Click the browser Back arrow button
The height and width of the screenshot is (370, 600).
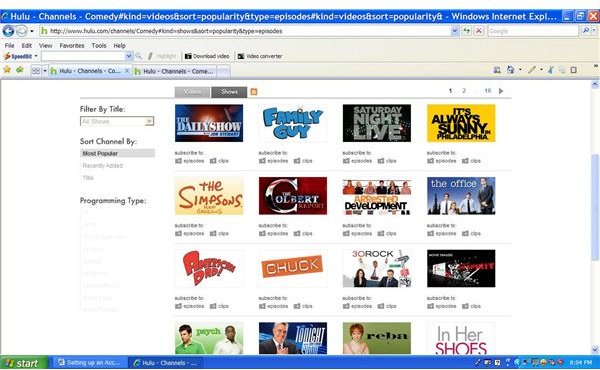click(8, 31)
